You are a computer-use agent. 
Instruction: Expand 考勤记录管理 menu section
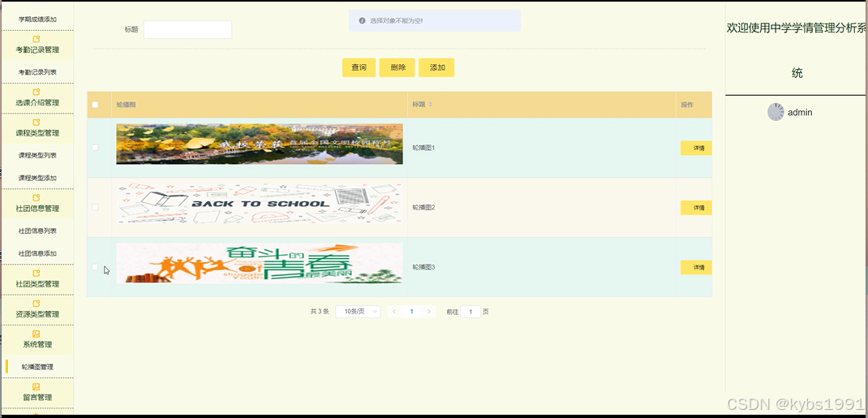pos(37,45)
